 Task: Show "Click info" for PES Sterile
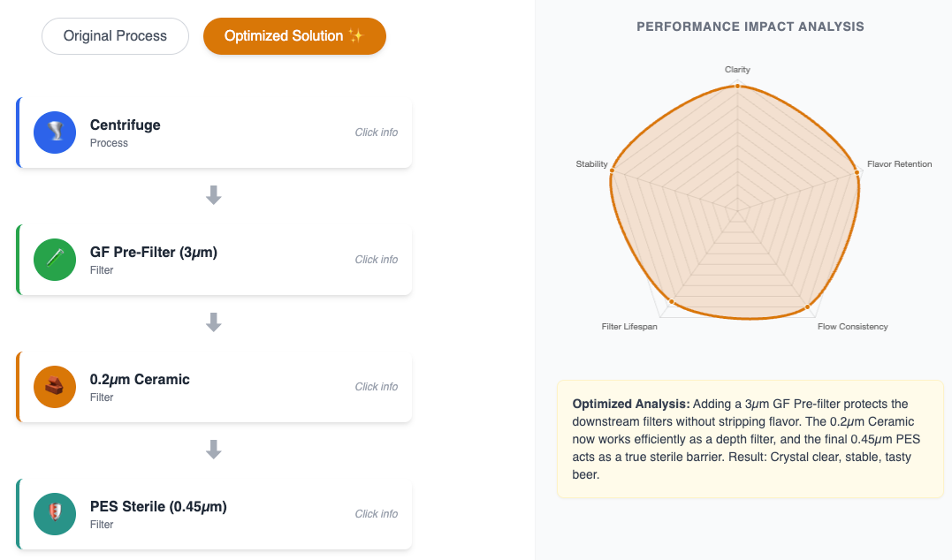coord(377,514)
